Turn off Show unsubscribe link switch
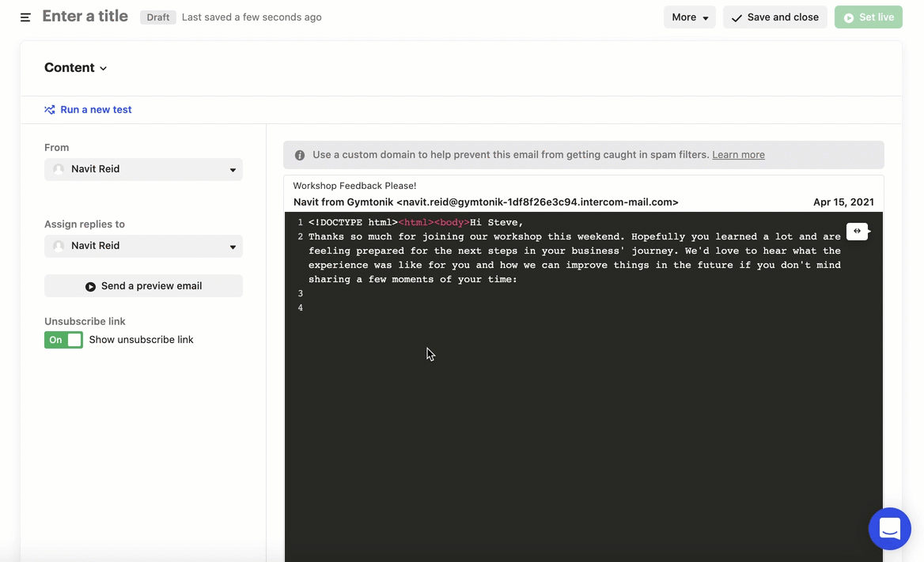924x562 pixels. [63, 340]
